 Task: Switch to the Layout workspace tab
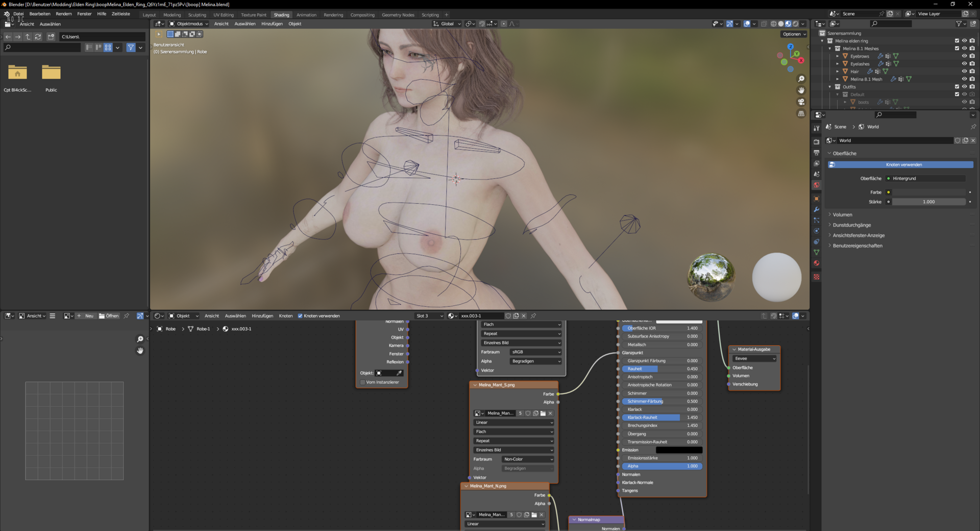tap(149, 15)
